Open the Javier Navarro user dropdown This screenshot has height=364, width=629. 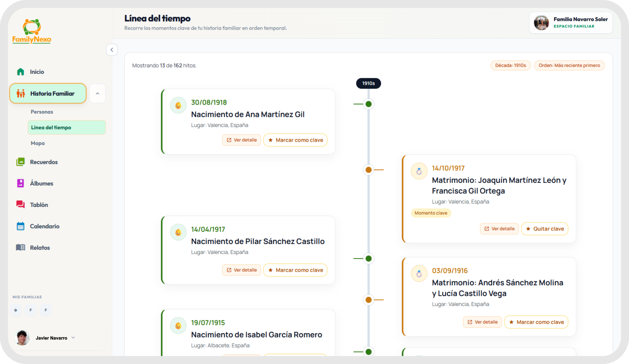73,338
